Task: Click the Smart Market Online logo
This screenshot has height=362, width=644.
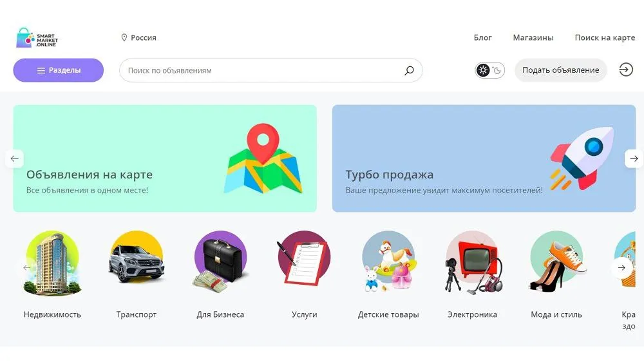Action: click(x=37, y=37)
